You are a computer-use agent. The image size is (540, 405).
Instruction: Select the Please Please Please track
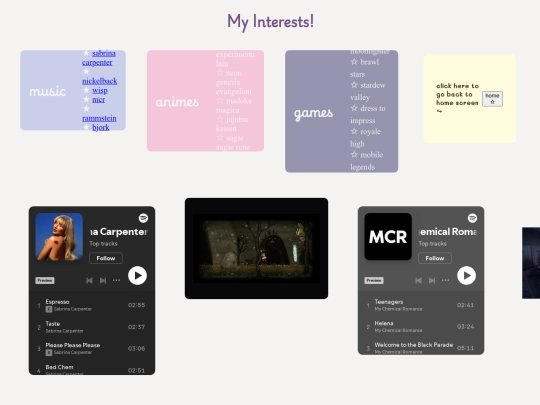pyautogui.click(x=92, y=349)
